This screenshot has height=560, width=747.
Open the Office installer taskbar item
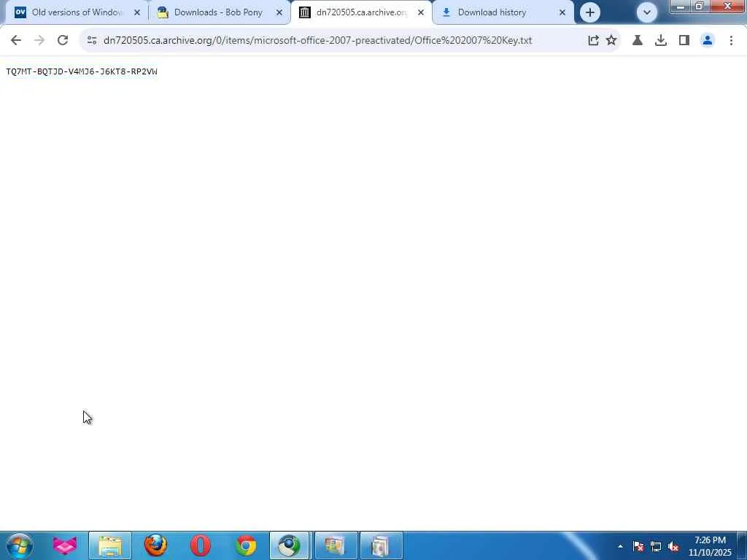point(336,545)
